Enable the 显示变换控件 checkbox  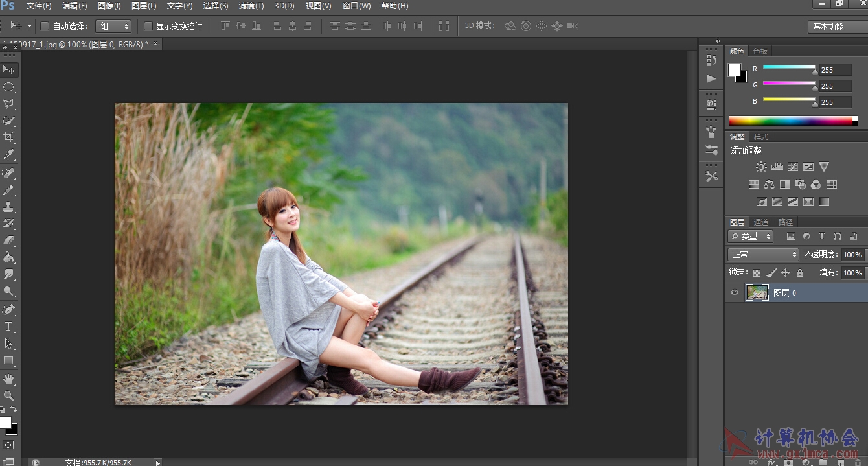[x=148, y=26]
